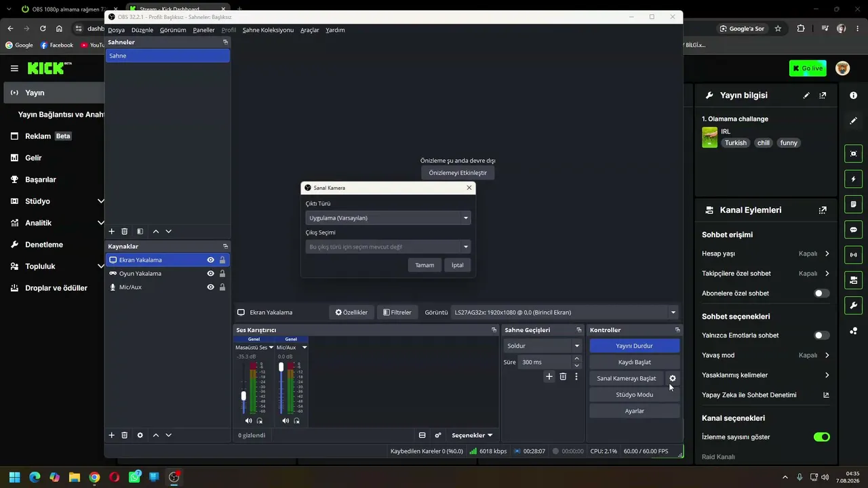Open Chrome from the Windows taskbar
Image resolution: width=868 pixels, height=488 pixels.
tap(94, 477)
